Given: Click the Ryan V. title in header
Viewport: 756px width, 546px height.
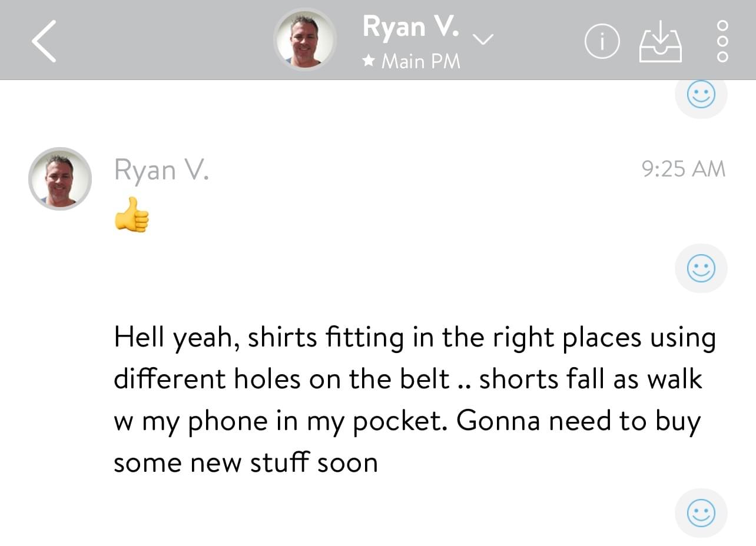Looking at the screenshot, I should 410,26.
